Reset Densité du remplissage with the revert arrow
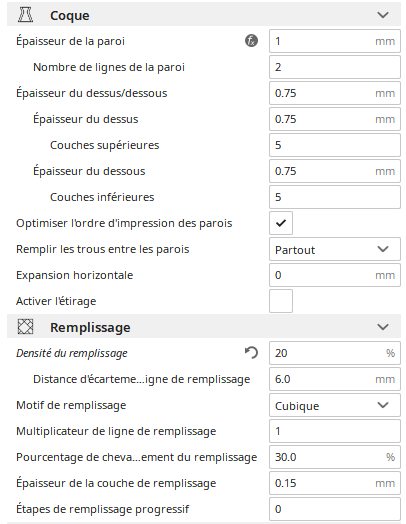The image size is (406, 524). pyautogui.click(x=251, y=353)
